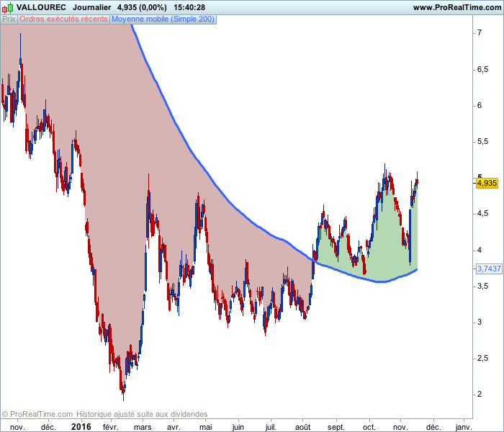Image resolution: width=504 pixels, height=432 pixels.
Task: Click the janv. month label
Action: (x=464, y=427)
